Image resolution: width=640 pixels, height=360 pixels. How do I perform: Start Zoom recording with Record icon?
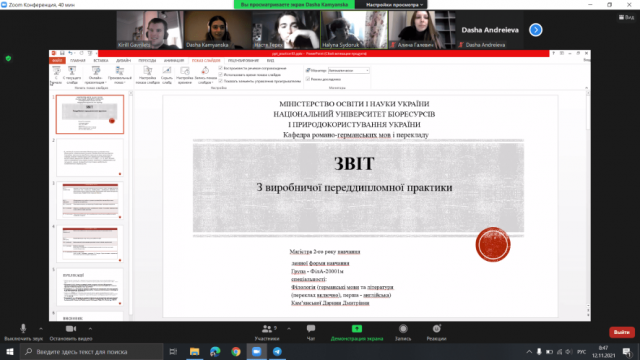[403, 332]
